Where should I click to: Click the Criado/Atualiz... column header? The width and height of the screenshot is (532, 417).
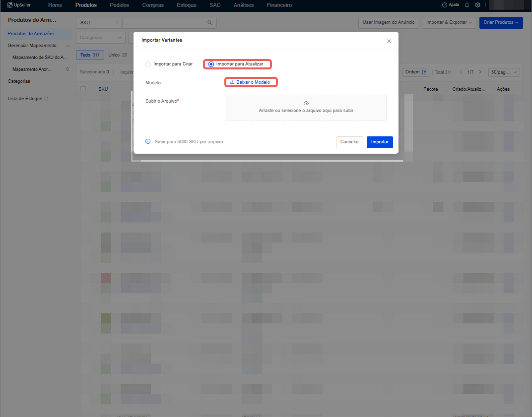tap(469, 89)
